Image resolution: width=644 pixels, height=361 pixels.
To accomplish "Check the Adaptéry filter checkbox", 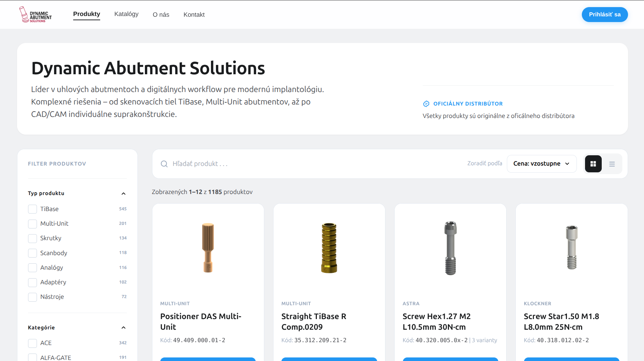I will (32, 282).
